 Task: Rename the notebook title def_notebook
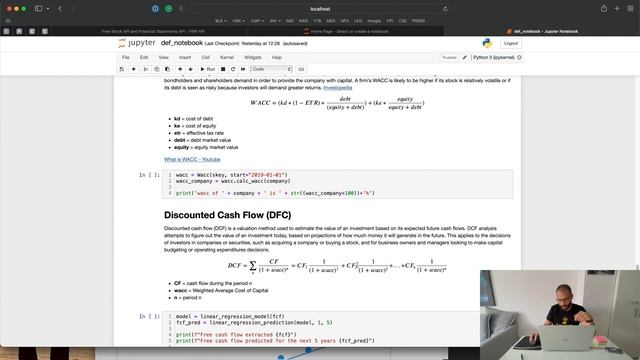182,43
